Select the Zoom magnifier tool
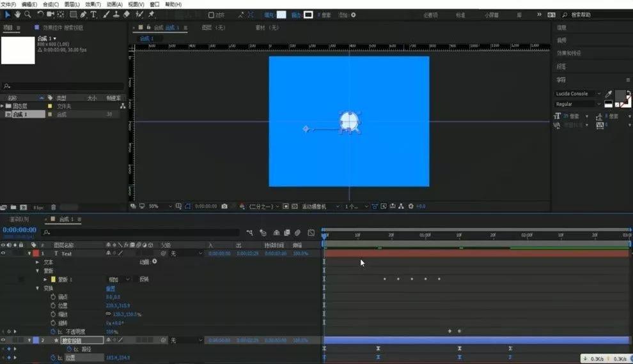This screenshot has height=364, width=633. click(x=27, y=15)
